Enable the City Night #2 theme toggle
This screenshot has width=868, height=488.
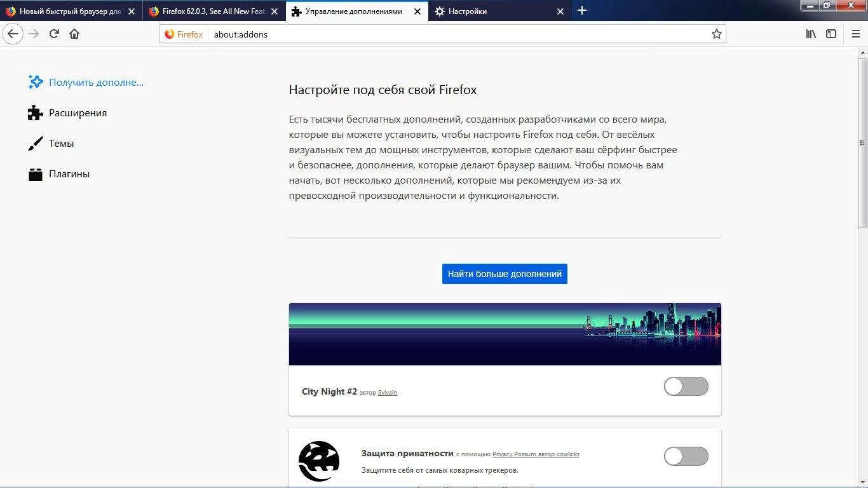point(686,386)
